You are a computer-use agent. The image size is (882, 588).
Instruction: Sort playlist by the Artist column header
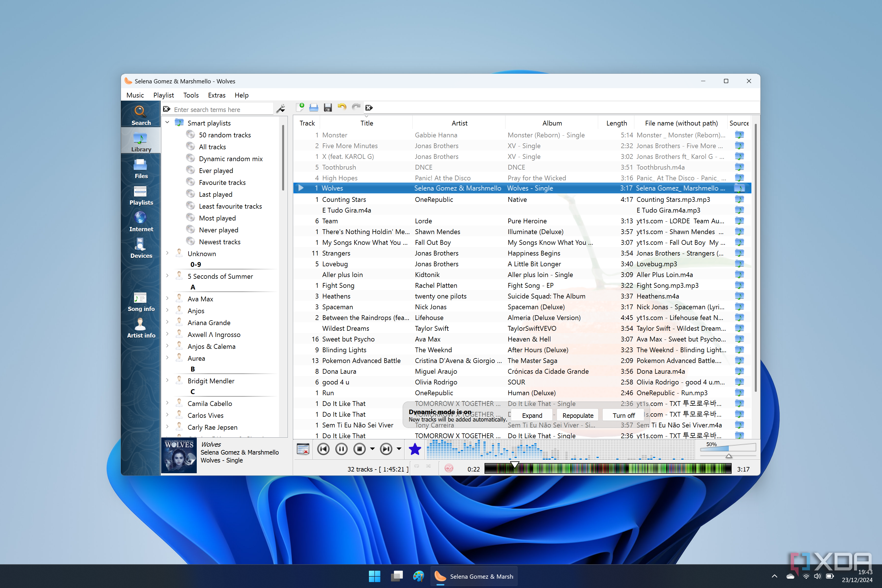click(459, 123)
